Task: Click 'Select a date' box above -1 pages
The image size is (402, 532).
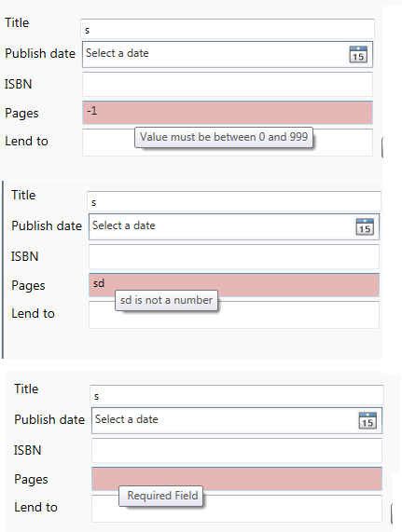Action: point(228,54)
